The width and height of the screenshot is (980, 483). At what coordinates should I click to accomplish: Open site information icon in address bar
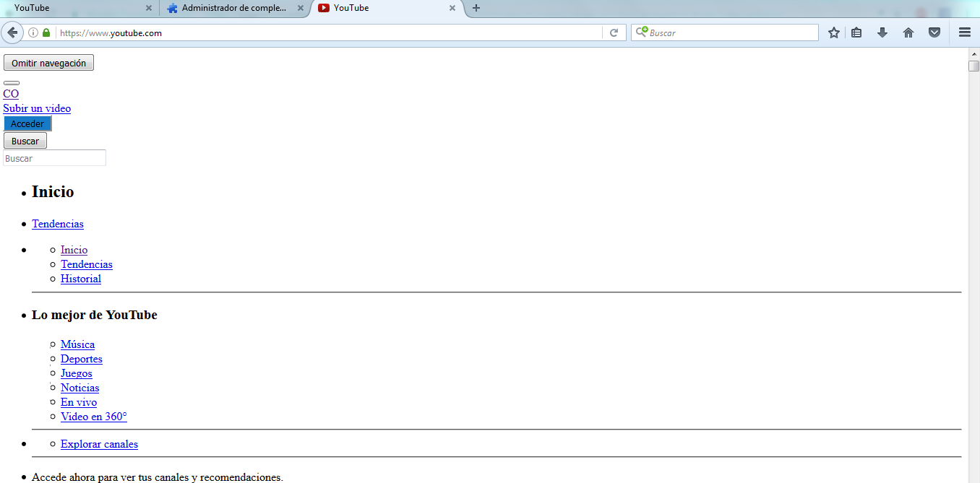click(x=33, y=32)
